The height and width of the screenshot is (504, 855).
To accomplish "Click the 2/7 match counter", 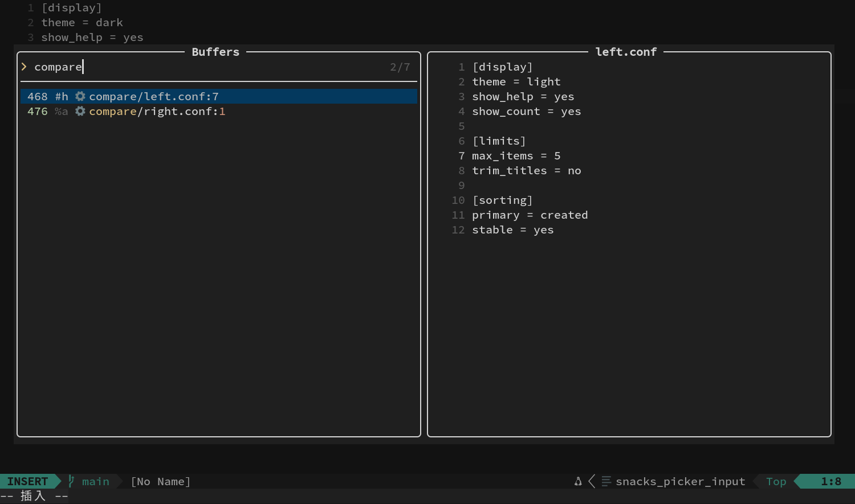I will pyautogui.click(x=400, y=67).
